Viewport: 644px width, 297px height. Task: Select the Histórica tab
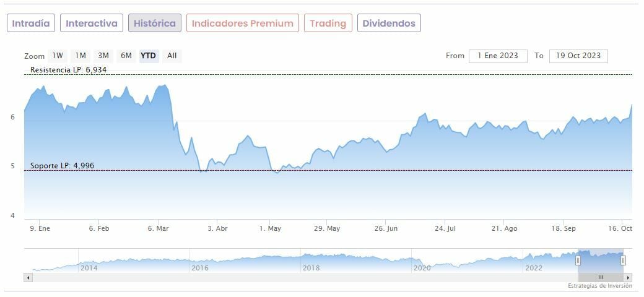pos(155,24)
